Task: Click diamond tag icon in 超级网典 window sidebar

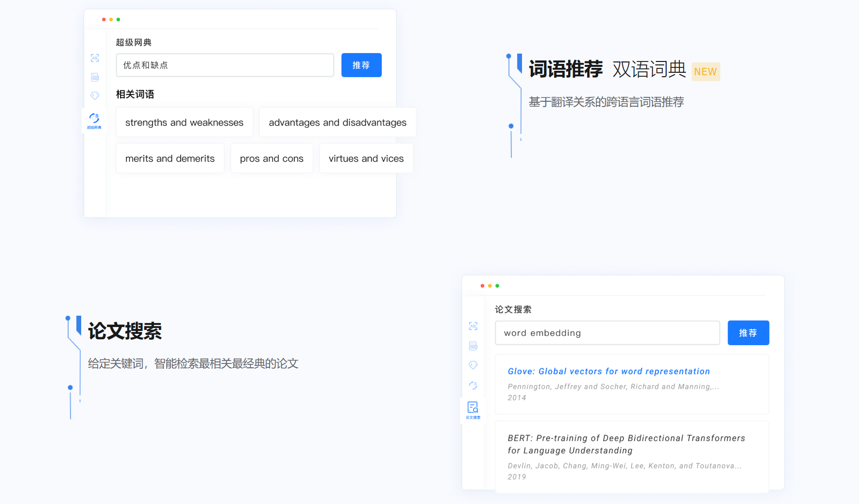Action: click(95, 96)
